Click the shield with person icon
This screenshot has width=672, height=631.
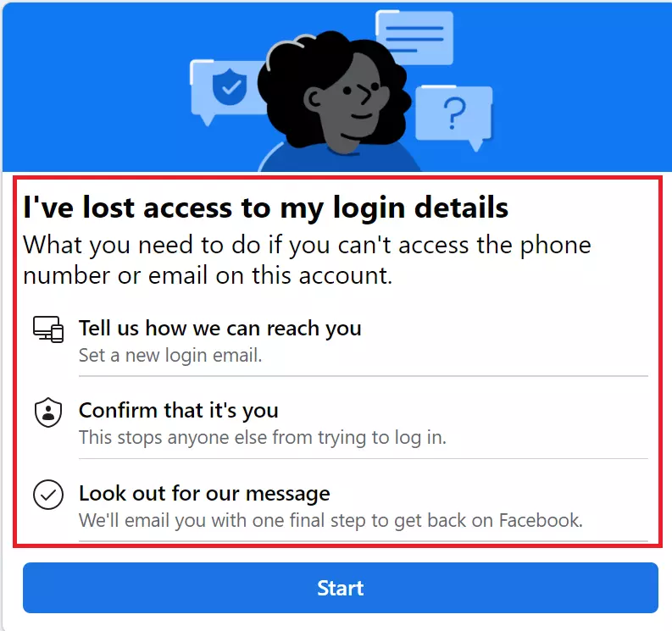pyautogui.click(x=48, y=412)
